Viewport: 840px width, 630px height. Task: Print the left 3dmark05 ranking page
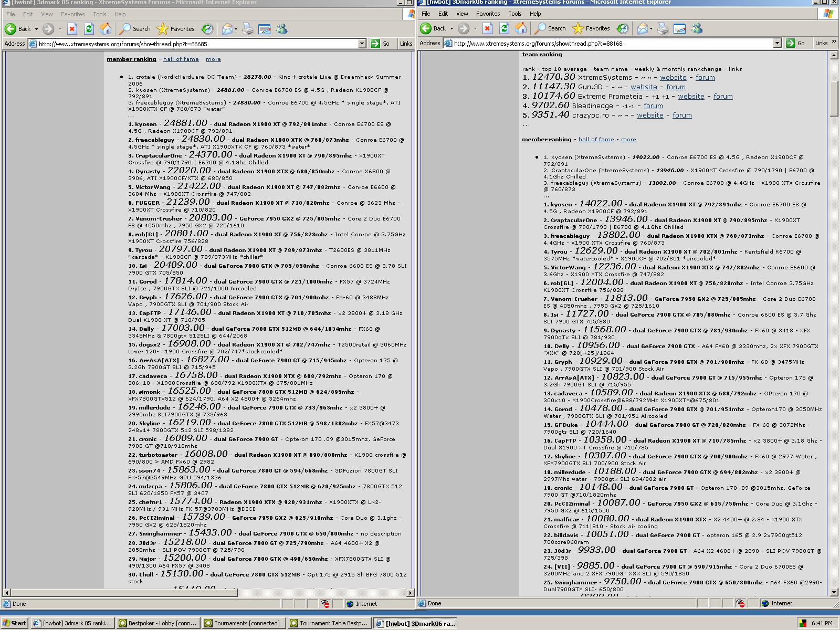(247, 29)
